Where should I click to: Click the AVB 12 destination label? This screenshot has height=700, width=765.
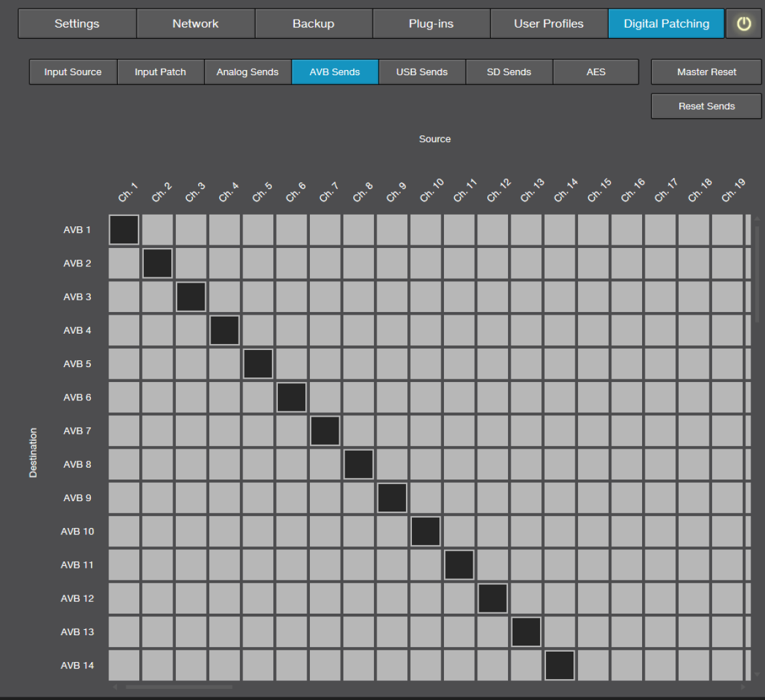[x=77, y=599]
